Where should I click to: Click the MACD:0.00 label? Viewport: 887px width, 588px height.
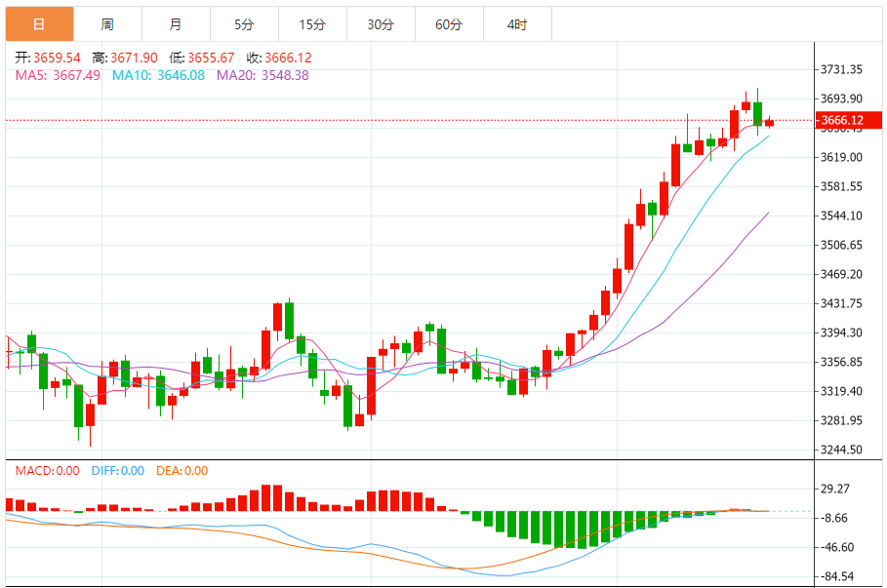point(48,470)
